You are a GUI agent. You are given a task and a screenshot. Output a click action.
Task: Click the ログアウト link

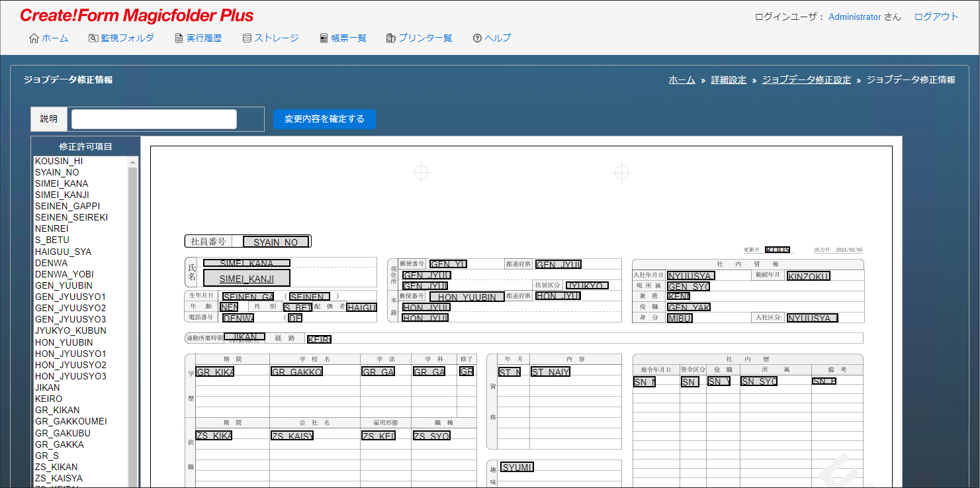[936, 17]
